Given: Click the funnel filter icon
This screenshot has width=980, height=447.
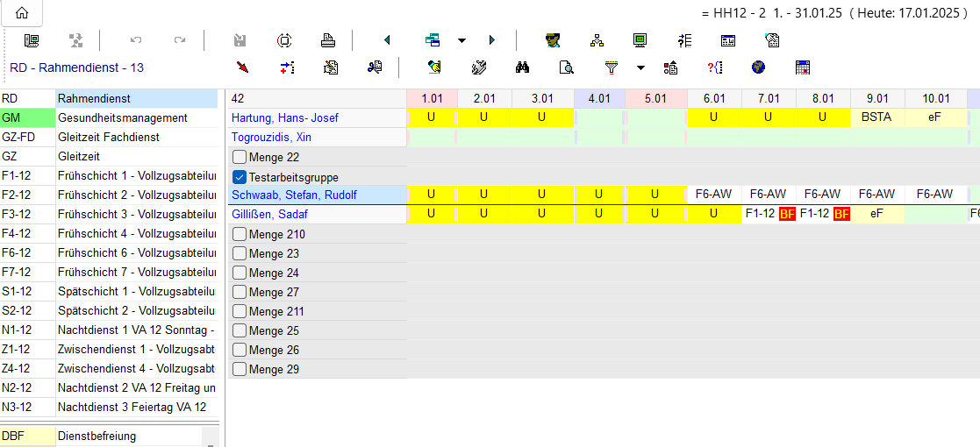Looking at the screenshot, I should [x=612, y=67].
